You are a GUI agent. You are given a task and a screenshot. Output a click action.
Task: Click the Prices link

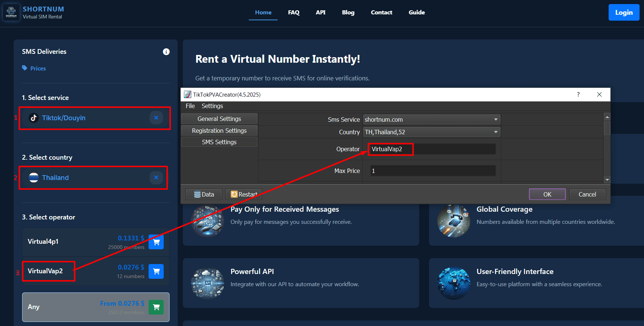coord(38,68)
